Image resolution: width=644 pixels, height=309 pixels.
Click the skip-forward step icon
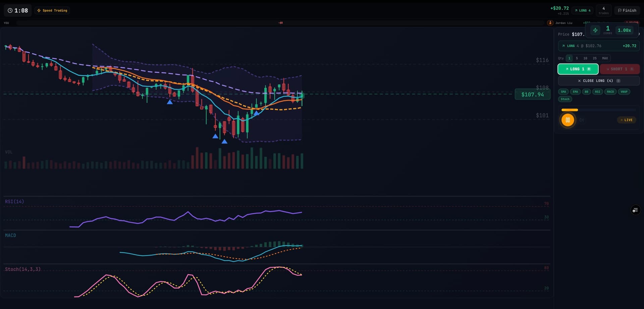(x=582, y=120)
